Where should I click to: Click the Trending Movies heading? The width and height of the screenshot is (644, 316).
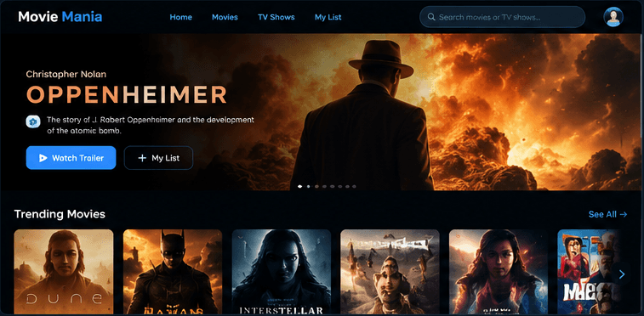click(x=60, y=214)
